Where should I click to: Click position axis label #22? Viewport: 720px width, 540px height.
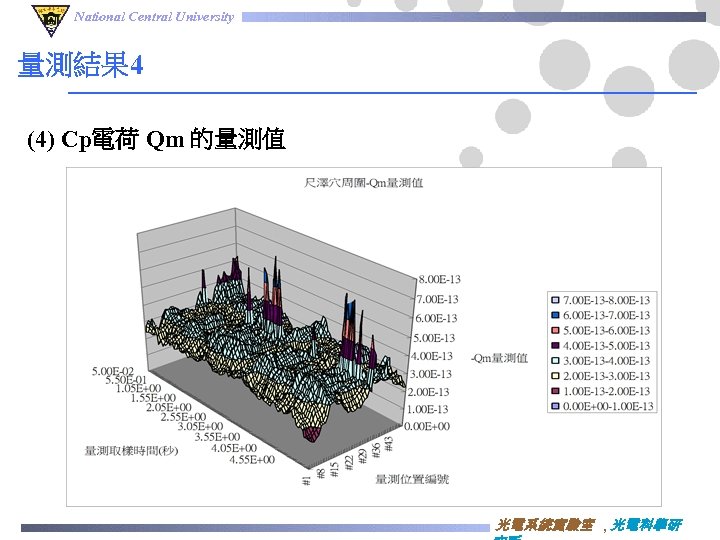349,462
